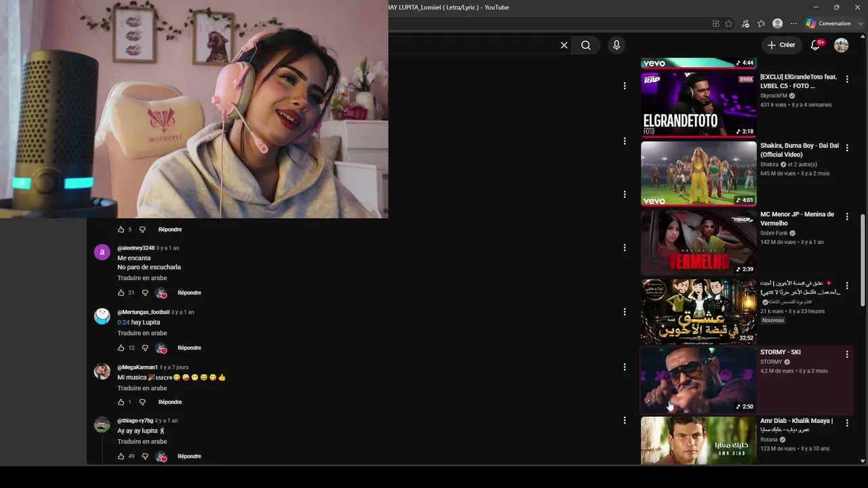Open the Copilot Conversation button
The width and height of the screenshot is (868, 488).
(828, 24)
